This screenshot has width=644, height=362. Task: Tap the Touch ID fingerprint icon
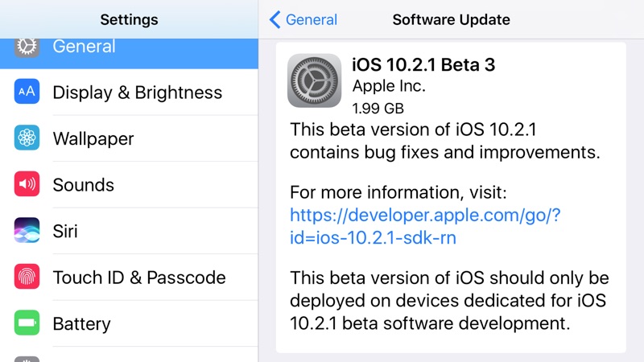[27, 278]
